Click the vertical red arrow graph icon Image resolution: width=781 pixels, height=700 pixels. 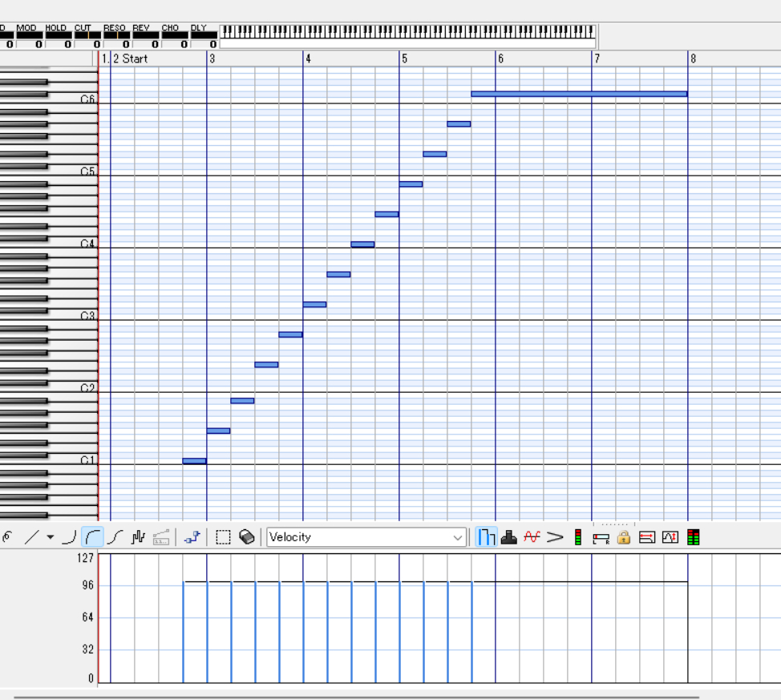(x=670, y=537)
